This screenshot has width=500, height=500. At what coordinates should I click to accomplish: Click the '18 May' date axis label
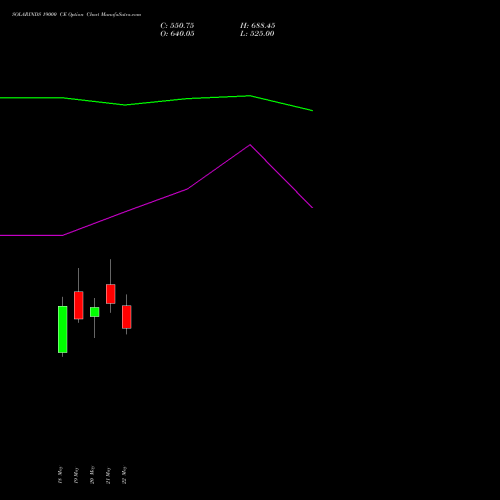[61, 475]
